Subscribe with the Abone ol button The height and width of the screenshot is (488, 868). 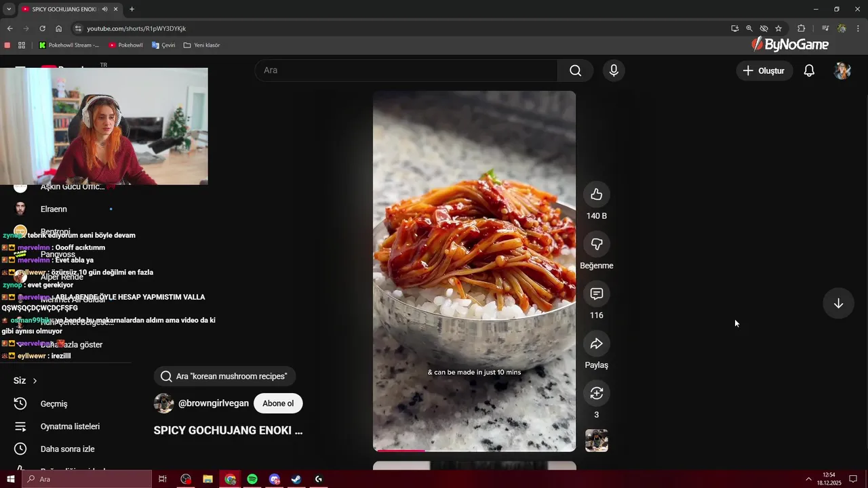(x=278, y=403)
